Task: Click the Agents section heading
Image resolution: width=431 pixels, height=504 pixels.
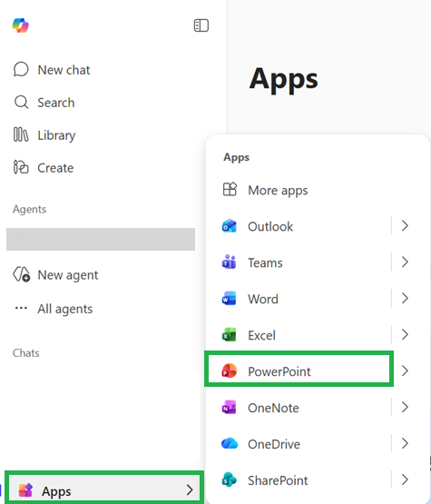Action: pos(30,209)
